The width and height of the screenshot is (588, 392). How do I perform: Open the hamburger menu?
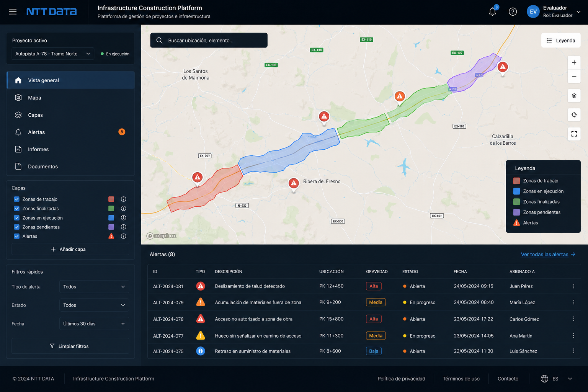click(13, 11)
